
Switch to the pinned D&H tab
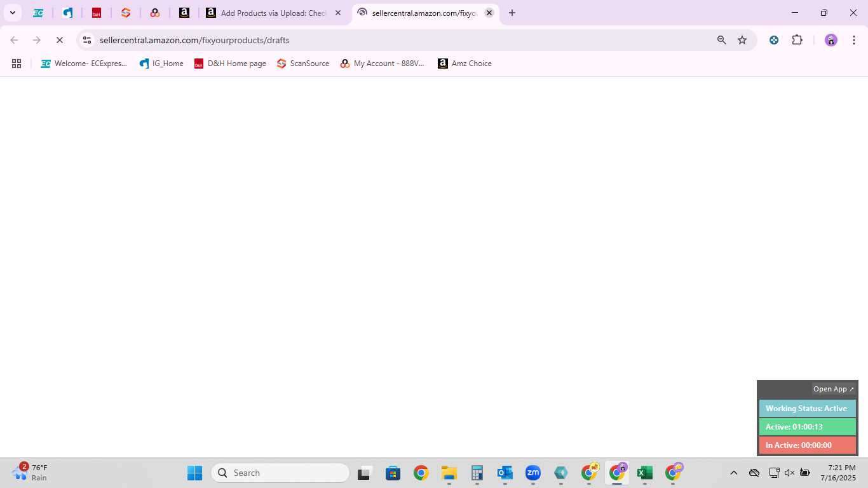[x=97, y=13]
